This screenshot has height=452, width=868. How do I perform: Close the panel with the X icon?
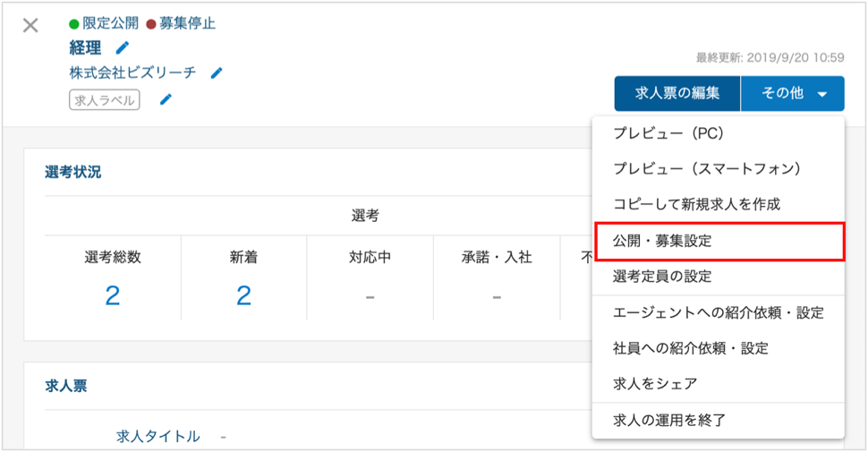[x=30, y=25]
